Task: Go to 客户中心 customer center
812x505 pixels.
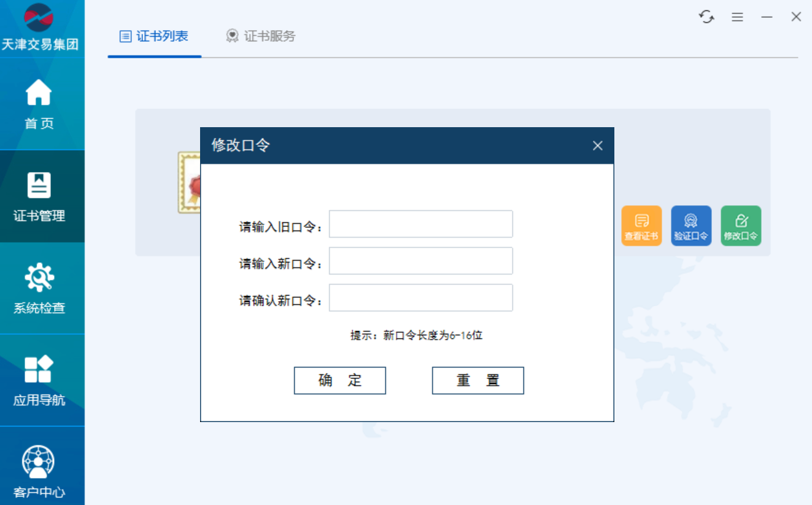Action: click(x=39, y=470)
